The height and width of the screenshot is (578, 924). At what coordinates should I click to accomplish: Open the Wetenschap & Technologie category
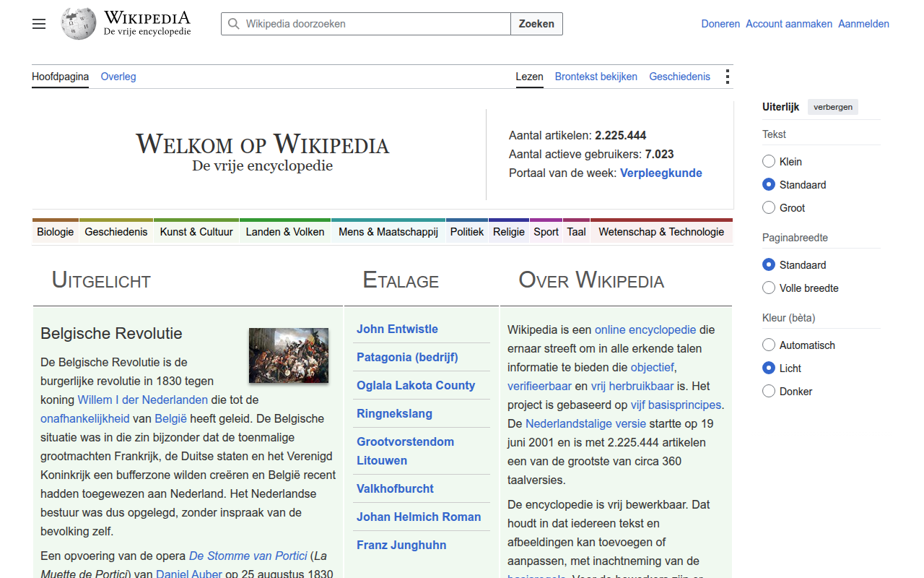coord(661,232)
